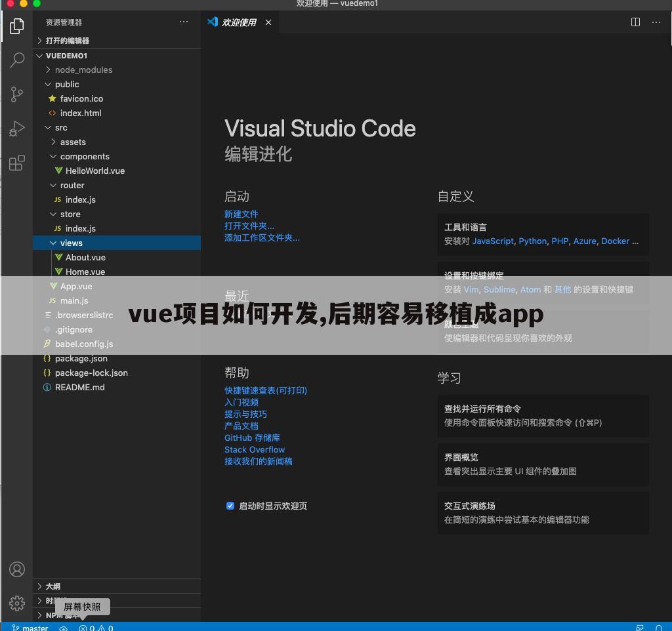Click the errors and warnings status item

(x=96, y=628)
